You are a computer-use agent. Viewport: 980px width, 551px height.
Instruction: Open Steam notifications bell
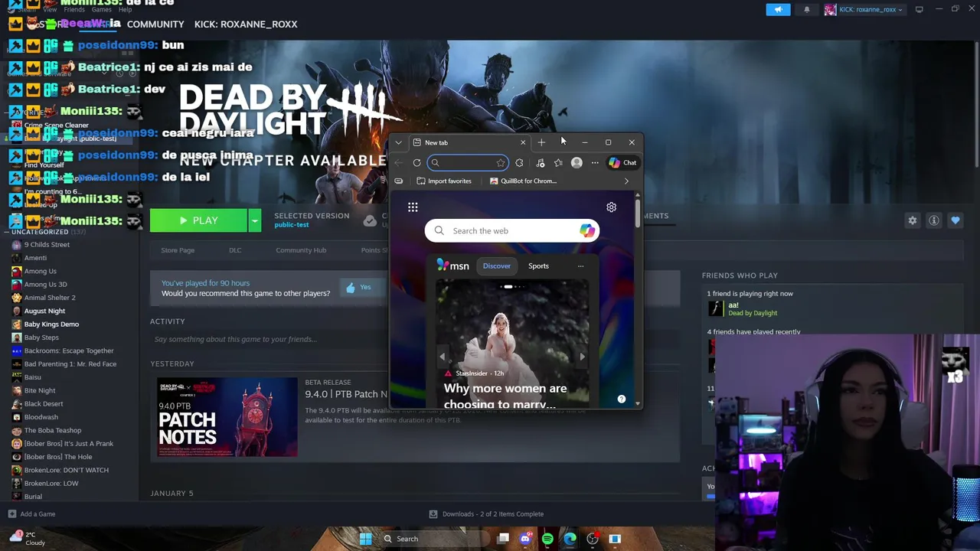point(806,9)
